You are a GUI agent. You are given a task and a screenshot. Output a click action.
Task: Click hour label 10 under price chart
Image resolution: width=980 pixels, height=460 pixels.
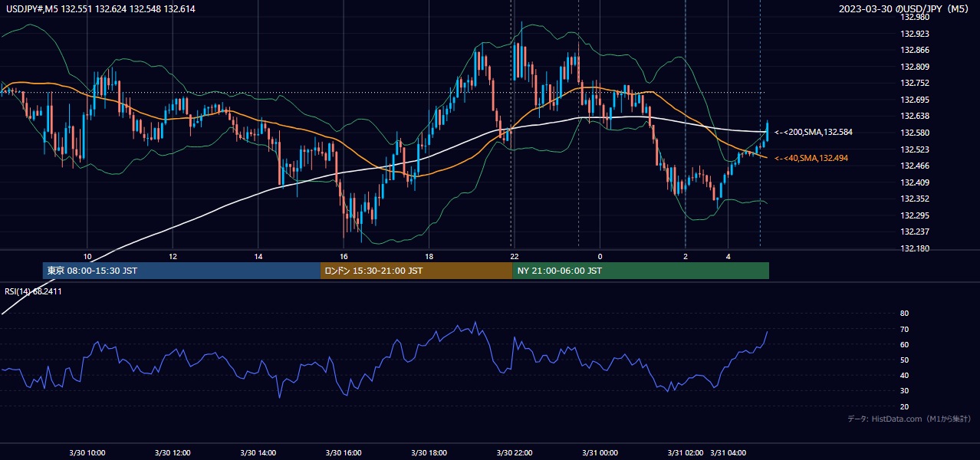click(87, 256)
